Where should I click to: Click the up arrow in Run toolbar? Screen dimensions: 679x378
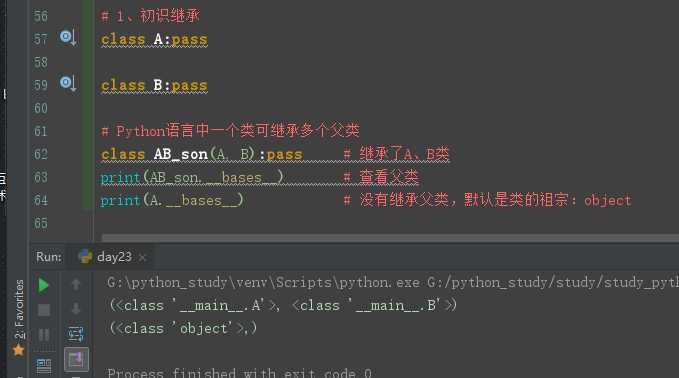76,284
